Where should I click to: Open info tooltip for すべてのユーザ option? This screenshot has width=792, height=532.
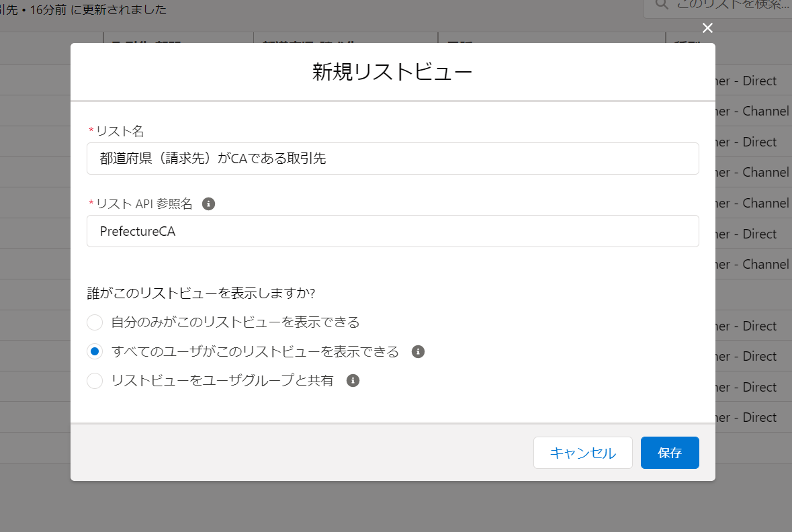coord(418,351)
